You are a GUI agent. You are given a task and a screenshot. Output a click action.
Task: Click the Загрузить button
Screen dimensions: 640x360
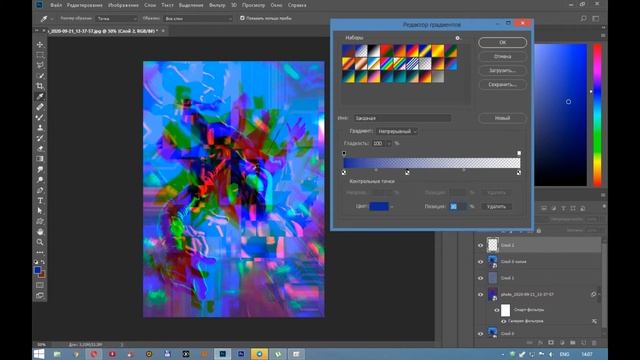(502, 70)
